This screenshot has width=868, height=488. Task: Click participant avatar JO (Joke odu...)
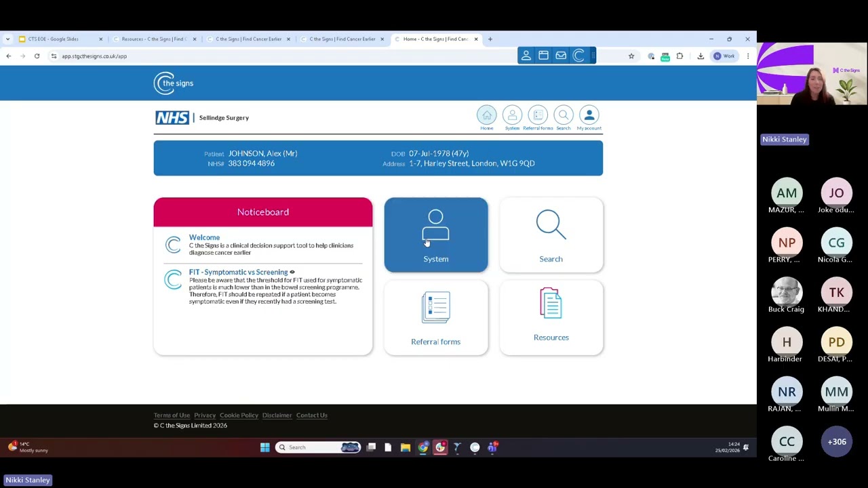836,193
